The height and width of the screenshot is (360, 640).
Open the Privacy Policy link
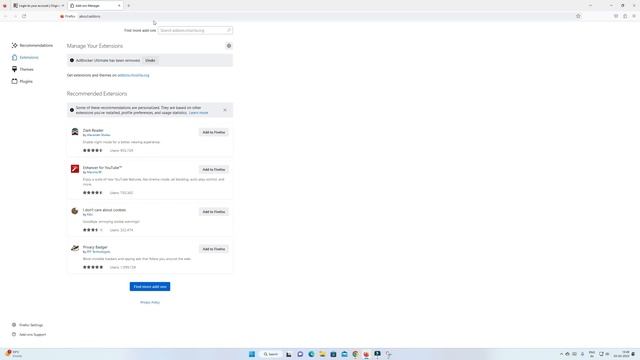coord(150,302)
